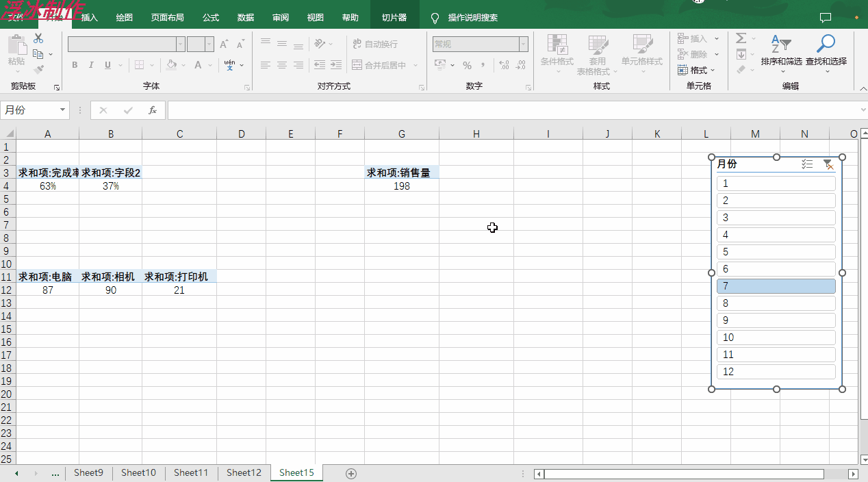868x482 pixels.
Task: Click the Orientation text angle icon
Action: tap(320, 44)
